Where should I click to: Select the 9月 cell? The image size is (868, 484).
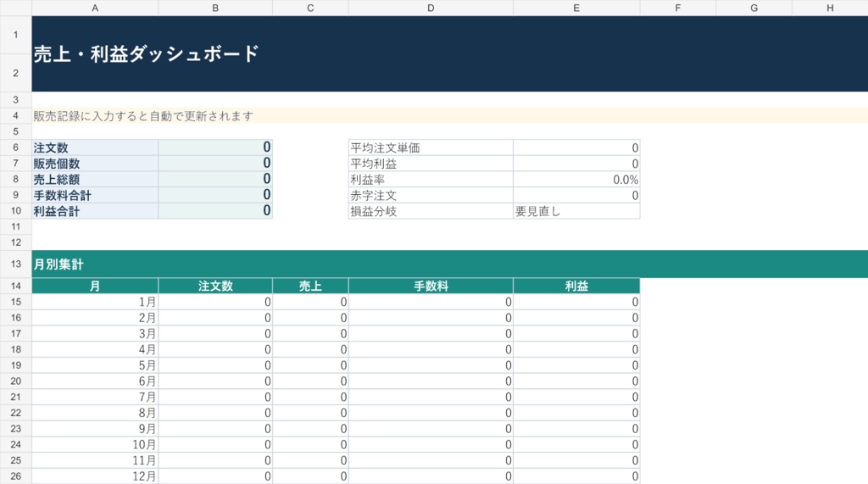[x=95, y=429]
